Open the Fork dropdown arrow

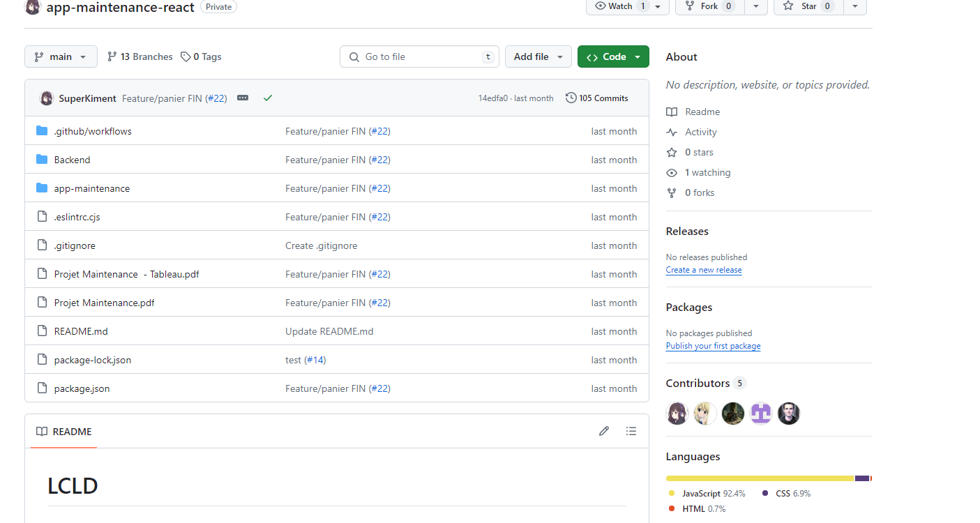[x=756, y=6]
